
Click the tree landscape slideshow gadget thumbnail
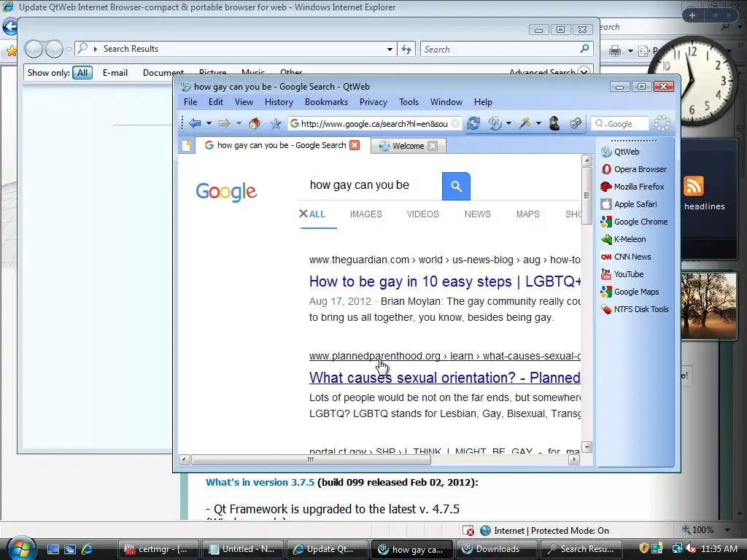point(708,306)
